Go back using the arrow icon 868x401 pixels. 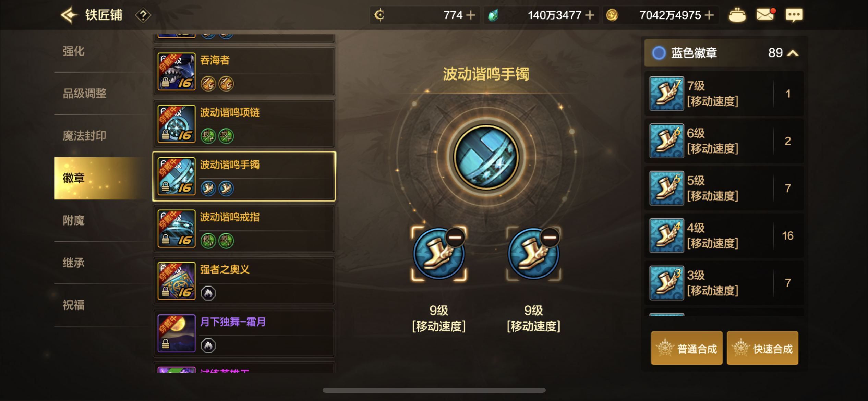(69, 15)
